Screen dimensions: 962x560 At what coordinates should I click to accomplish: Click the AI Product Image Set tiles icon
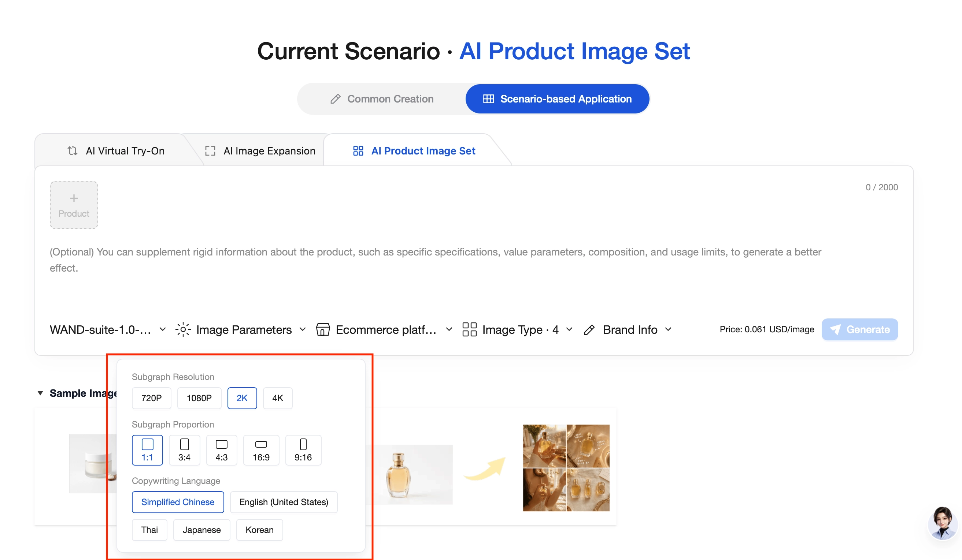pyautogui.click(x=358, y=151)
